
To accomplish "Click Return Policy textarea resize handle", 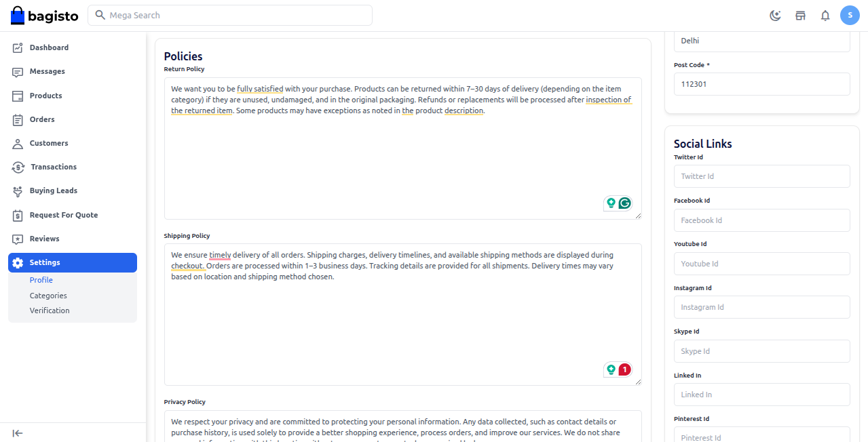I will click(637, 216).
